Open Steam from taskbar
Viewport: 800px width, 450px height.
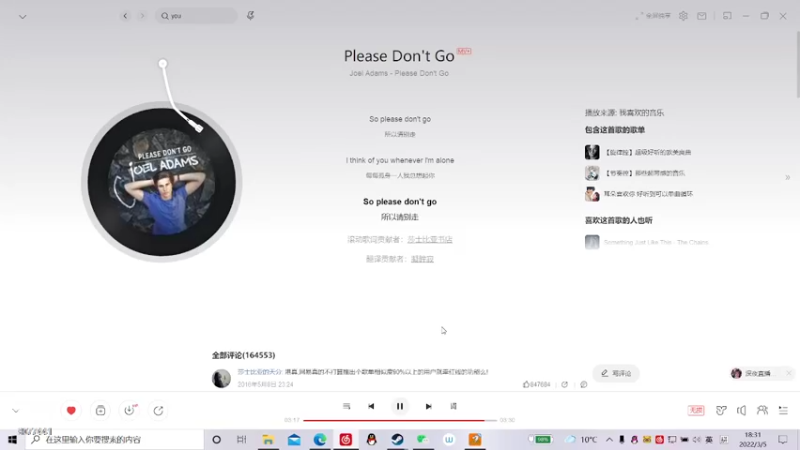coord(397,439)
